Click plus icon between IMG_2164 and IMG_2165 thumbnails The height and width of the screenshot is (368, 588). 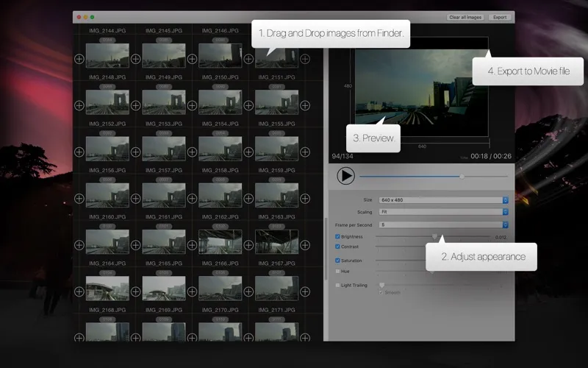coord(136,291)
